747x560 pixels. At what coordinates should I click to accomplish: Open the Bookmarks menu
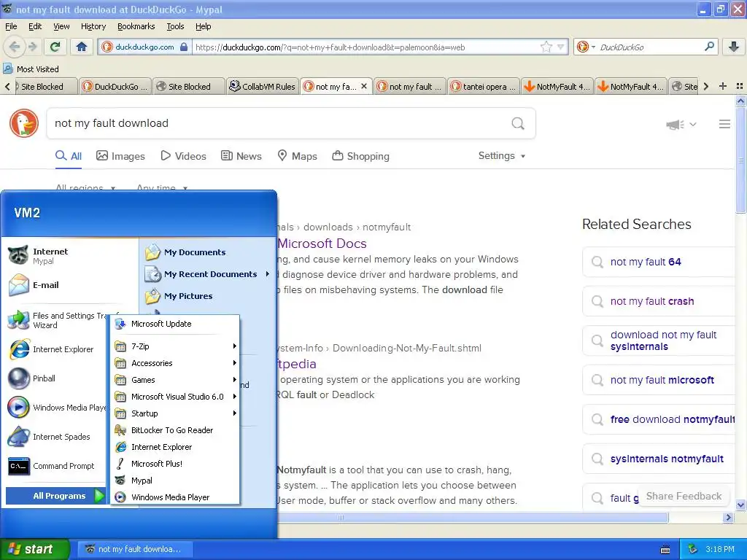[x=136, y=26]
